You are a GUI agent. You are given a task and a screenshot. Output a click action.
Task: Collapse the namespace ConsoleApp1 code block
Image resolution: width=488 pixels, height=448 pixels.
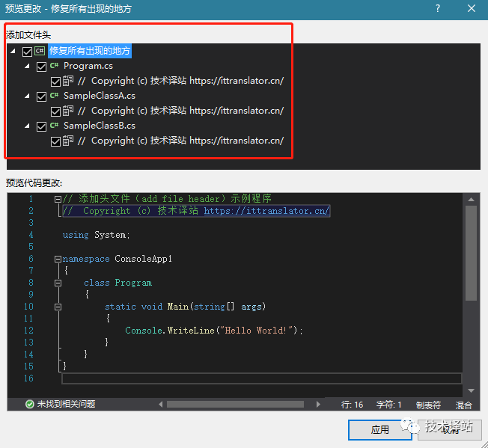[x=58, y=259]
